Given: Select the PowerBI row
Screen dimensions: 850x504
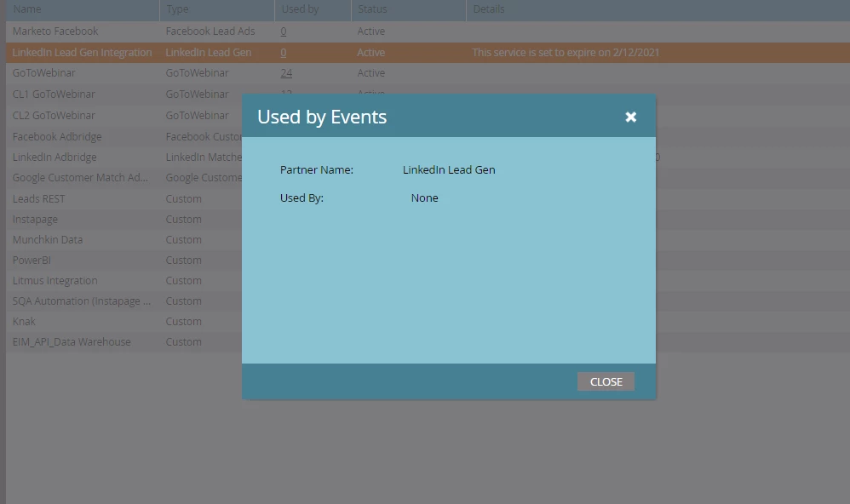Looking at the screenshot, I should [32, 261].
